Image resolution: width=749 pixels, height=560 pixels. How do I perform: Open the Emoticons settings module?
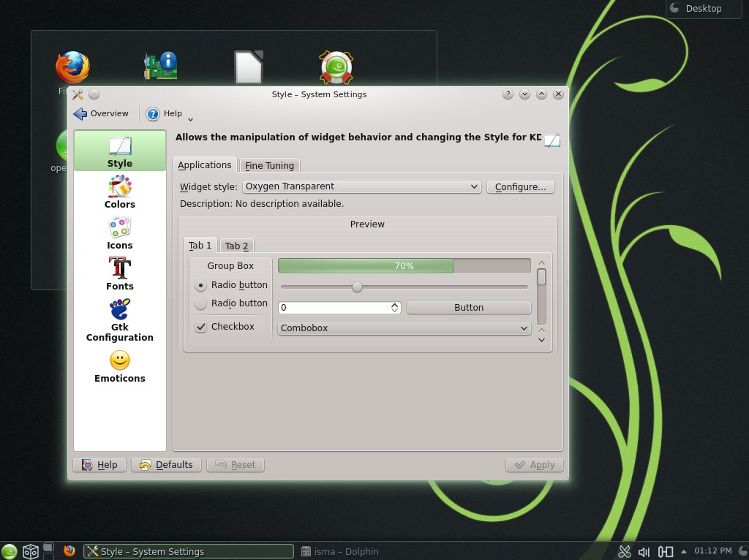pyautogui.click(x=119, y=366)
